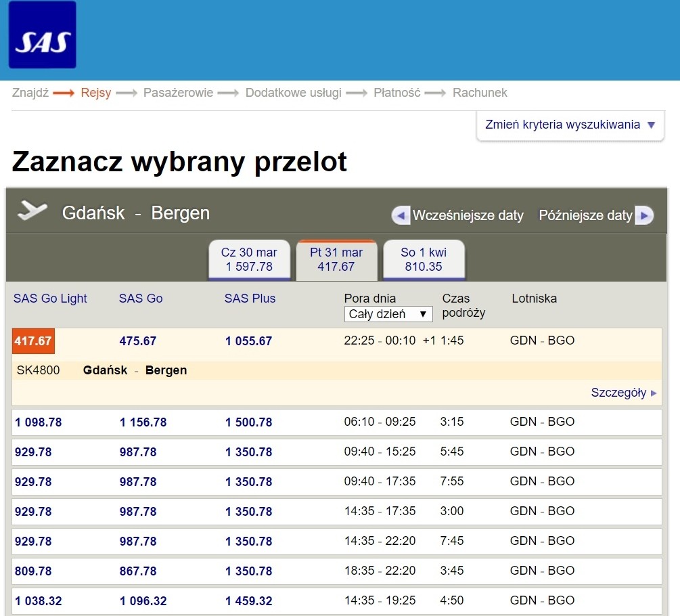
Task: Go back to the Znajdź step
Action: 30,93
